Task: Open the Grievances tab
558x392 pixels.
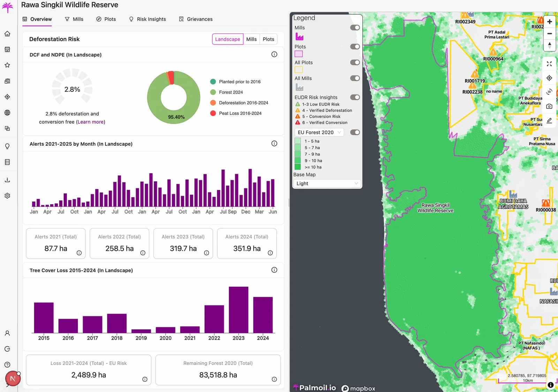Action: pyautogui.click(x=196, y=19)
